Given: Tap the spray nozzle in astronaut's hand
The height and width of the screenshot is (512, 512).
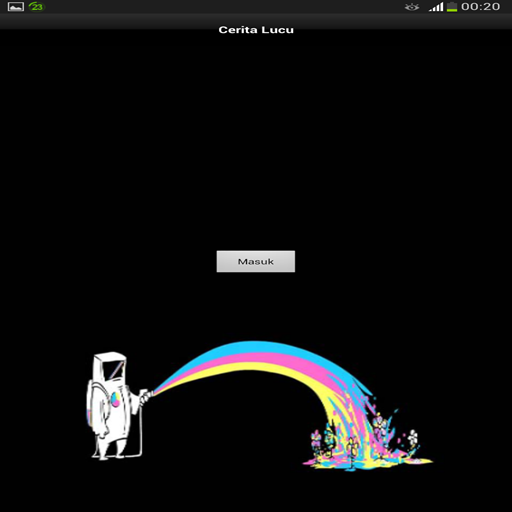Looking at the screenshot, I should point(146,396).
